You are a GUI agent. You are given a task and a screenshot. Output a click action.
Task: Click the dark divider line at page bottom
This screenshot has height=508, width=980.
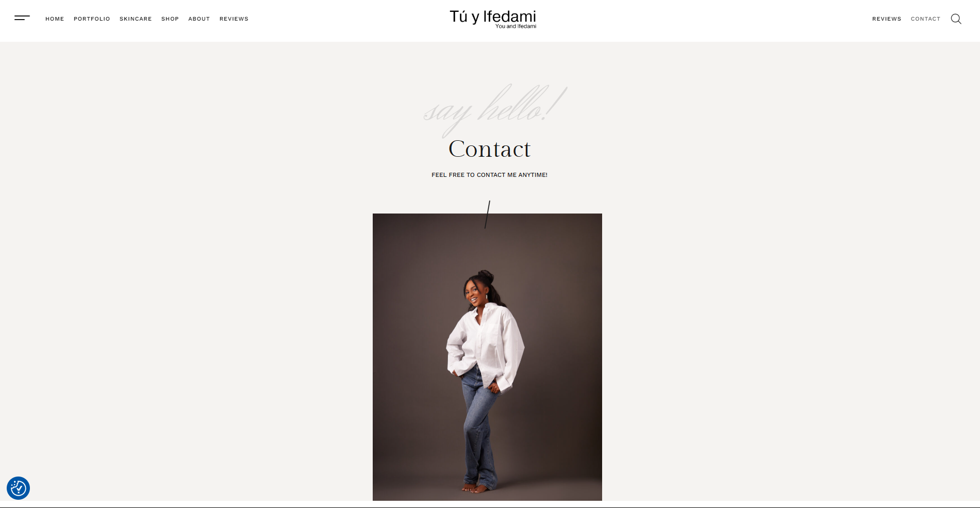(x=490, y=507)
